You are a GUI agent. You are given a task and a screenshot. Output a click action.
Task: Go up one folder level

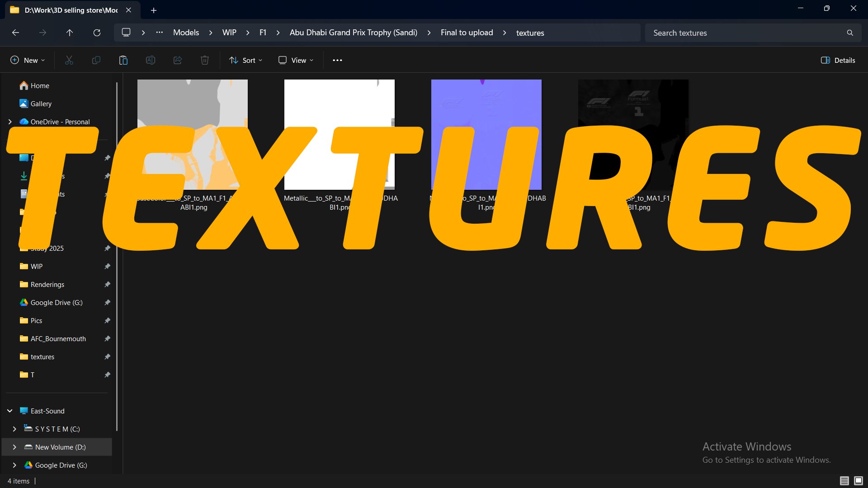pyautogui.click(x=70, y=33)
